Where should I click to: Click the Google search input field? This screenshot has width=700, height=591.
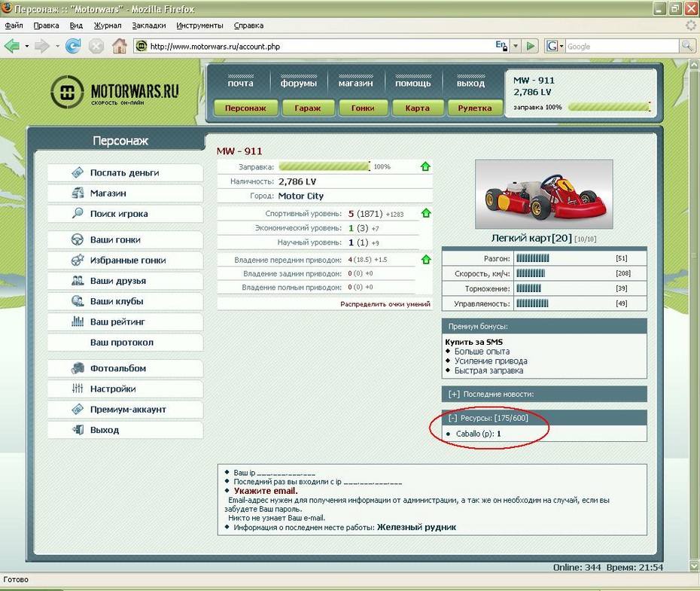[622, 46]
